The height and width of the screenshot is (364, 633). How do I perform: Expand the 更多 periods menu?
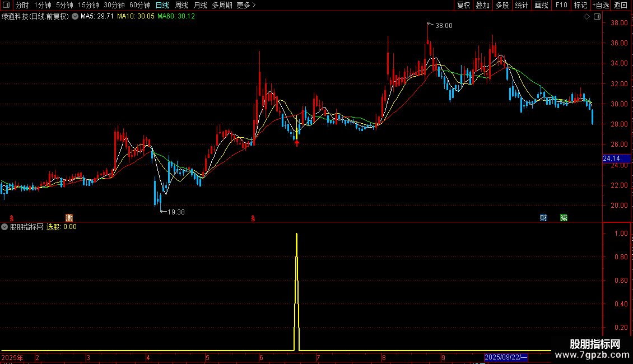pyautogui.click(x=246, y=5)
